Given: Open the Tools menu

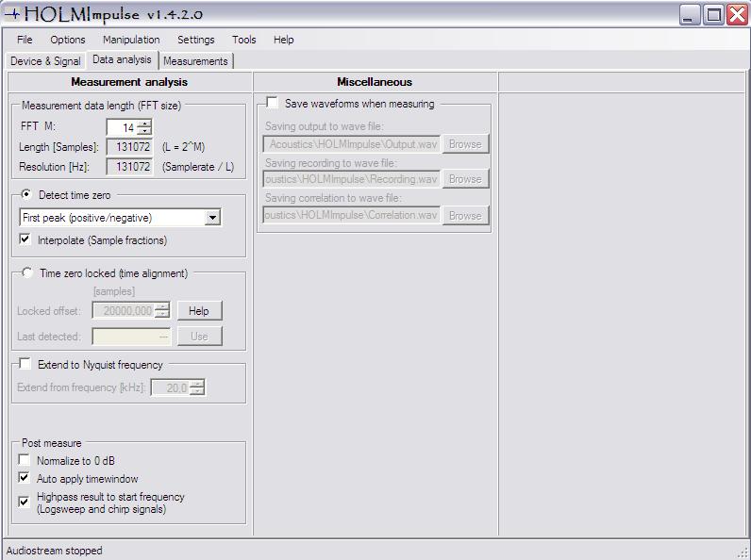Looking at the screenshot, I should [x=243, y=40].
